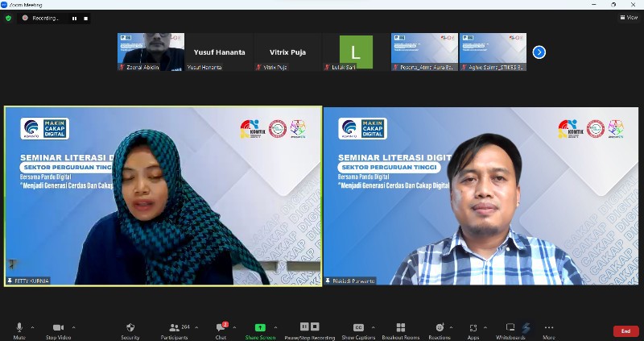Open the More options menu

(x=549, y=329)
